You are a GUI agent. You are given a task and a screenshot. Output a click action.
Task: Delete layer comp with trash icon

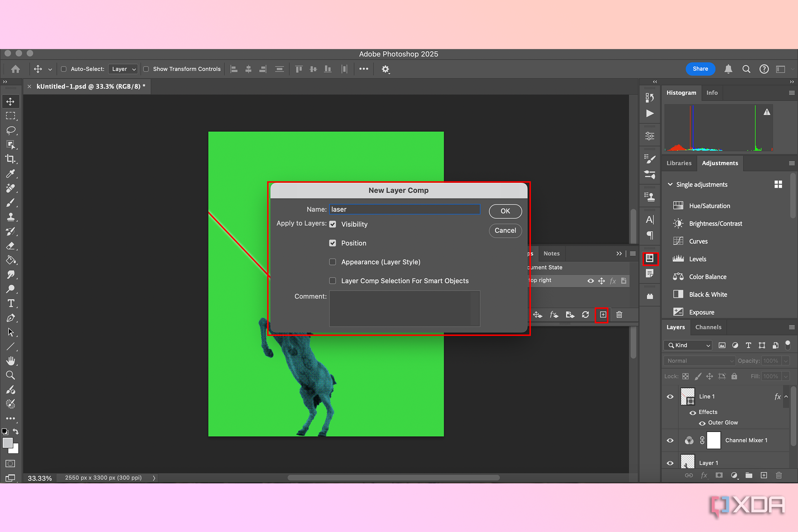[x=619, y=315]
